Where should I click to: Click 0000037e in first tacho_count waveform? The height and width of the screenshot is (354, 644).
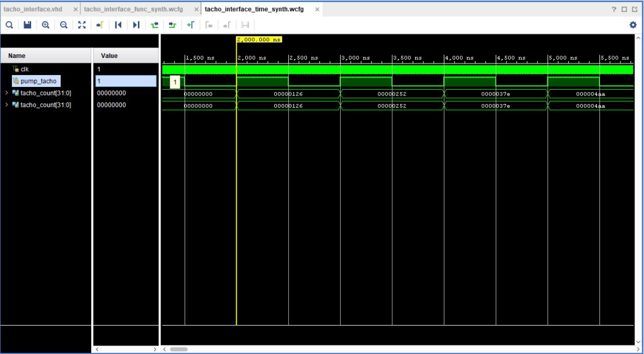point(495,94)
